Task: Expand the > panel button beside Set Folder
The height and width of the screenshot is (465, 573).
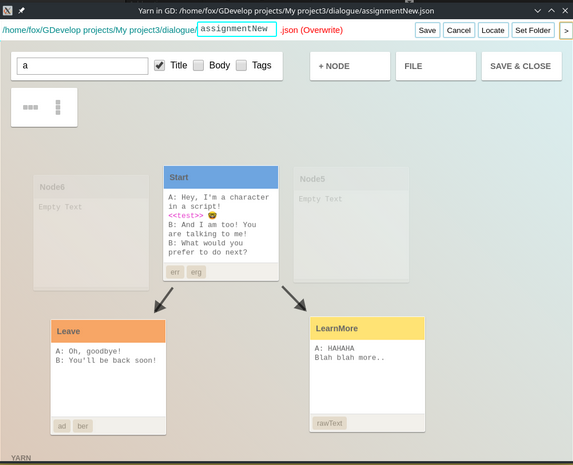Action: [x=566, y=31]
